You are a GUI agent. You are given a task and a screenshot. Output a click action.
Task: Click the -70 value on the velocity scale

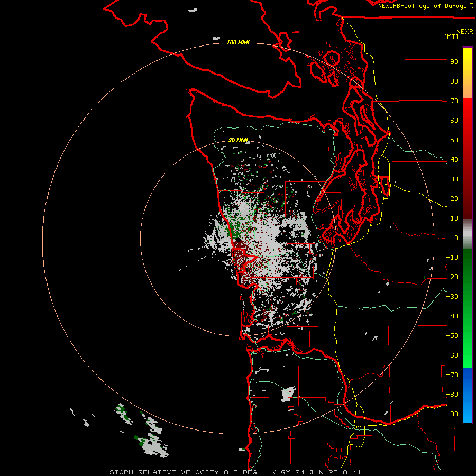pyautogui.click(x=452, y=375)
